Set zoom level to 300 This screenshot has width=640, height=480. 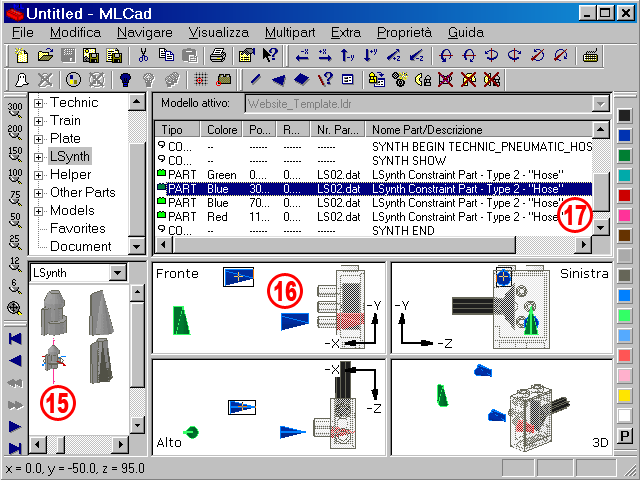tap(15, 111)
